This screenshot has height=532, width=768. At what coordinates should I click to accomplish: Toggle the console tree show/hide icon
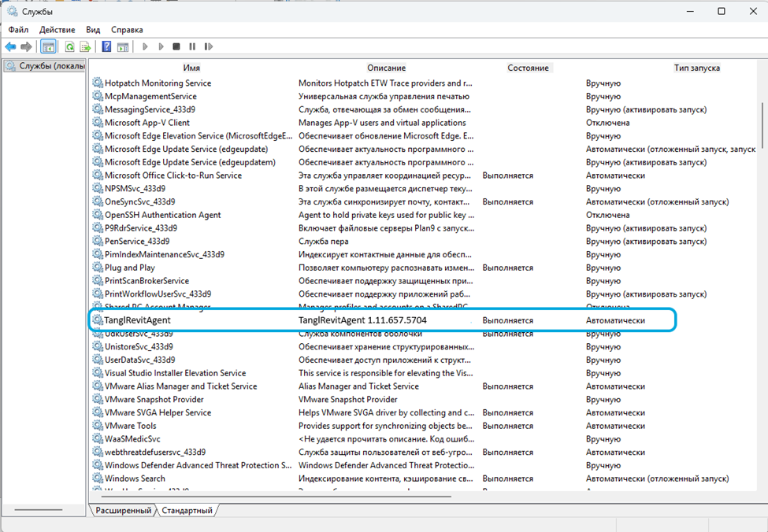[48, 47]
